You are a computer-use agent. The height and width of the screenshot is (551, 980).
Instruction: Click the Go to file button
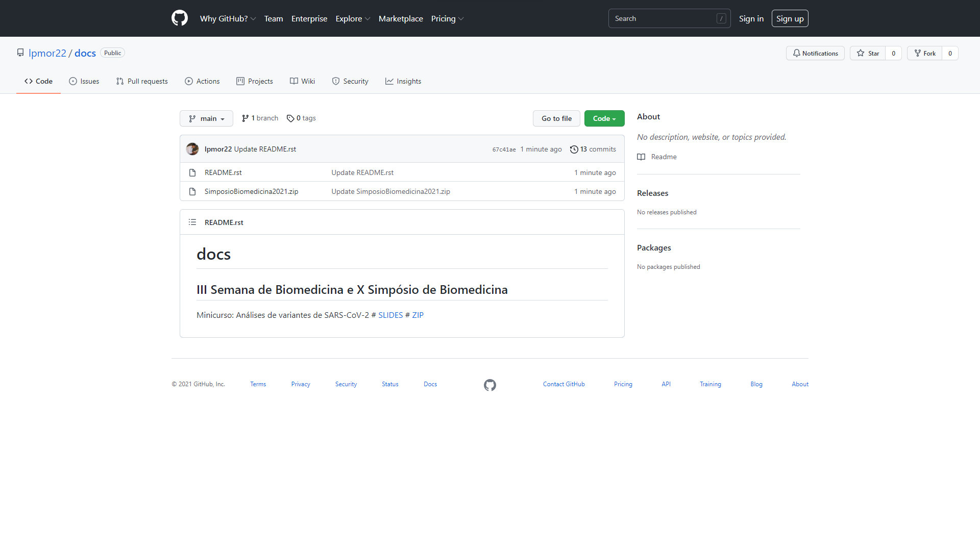click(556, 118)
